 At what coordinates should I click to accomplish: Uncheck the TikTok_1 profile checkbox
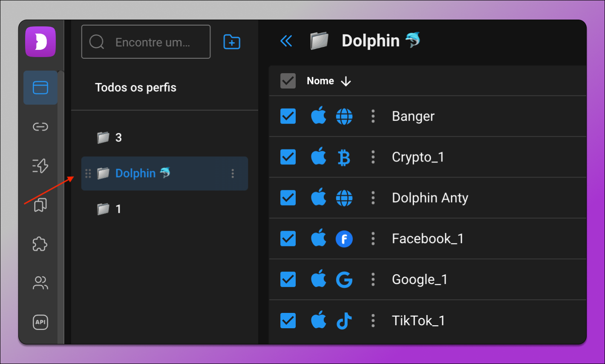pyautogui.click(x=288, y=321)
